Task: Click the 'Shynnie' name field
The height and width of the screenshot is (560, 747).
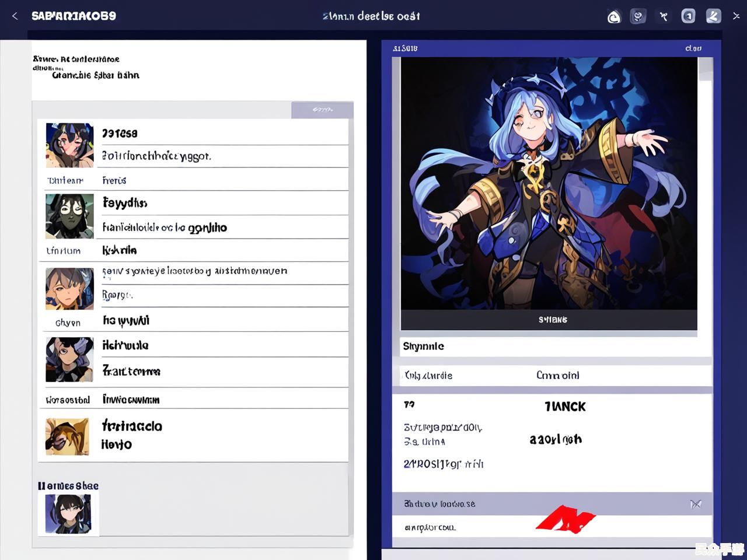Action: [x=554, y=346]
